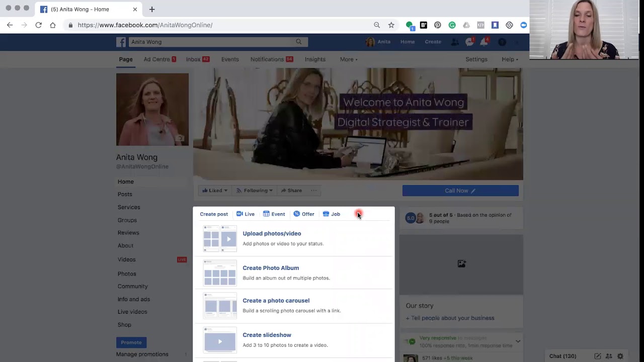Open the Ad Centre tab
This screenshot has width=644, height=362.
tap(159, 59)
